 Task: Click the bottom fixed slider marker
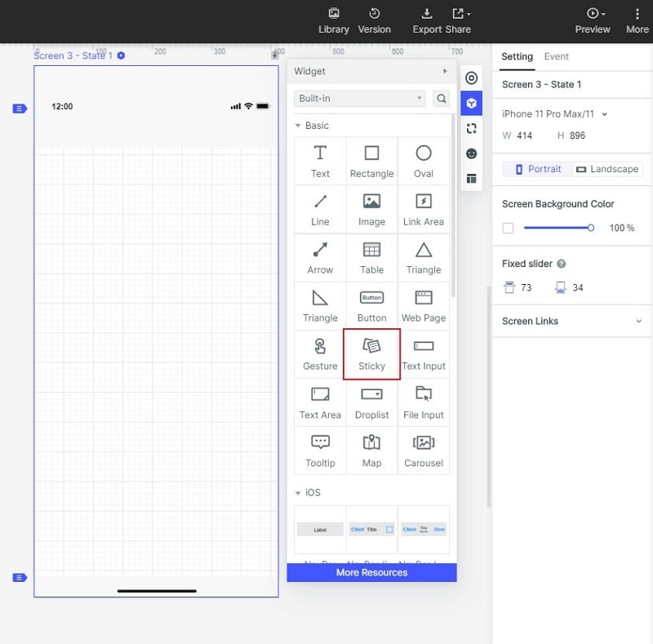tap(20, 578)
